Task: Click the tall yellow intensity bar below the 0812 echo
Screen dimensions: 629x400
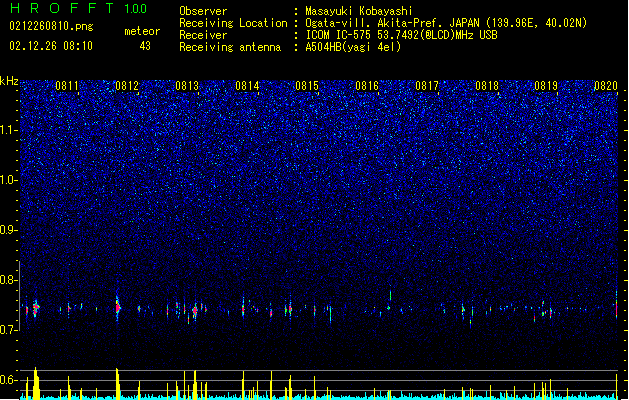Action: point(118,384)
